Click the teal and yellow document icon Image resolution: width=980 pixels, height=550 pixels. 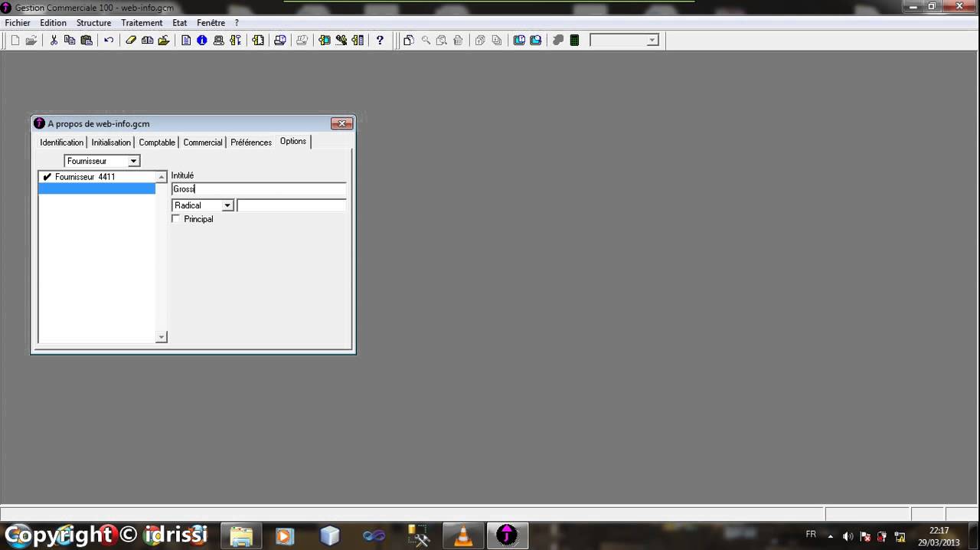tap(325, 41)
